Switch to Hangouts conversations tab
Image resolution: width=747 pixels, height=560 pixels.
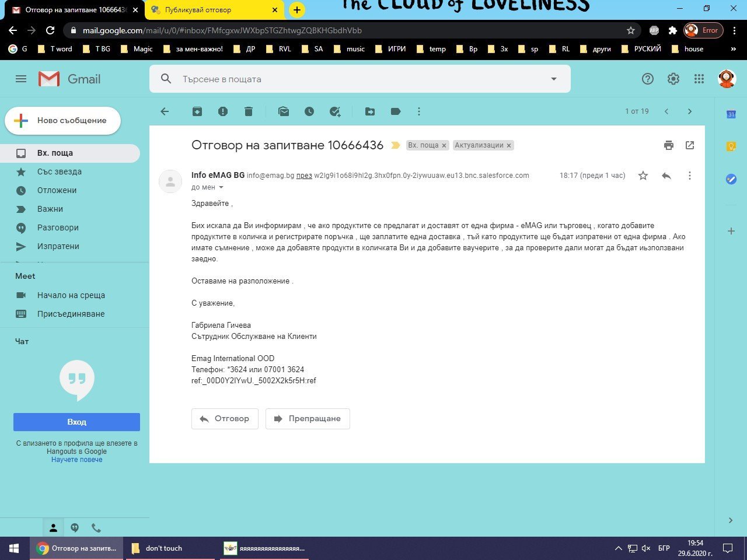tap(75, 528)
